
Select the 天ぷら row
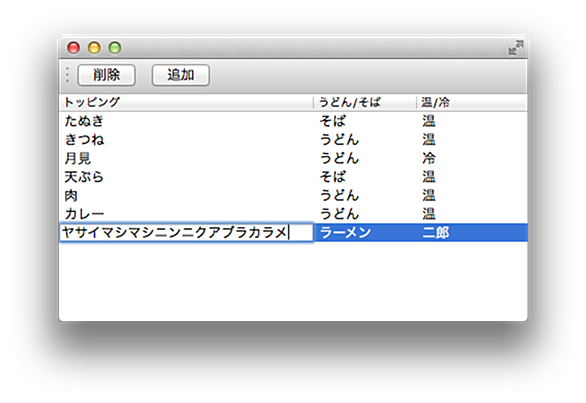tap(293, 176)
